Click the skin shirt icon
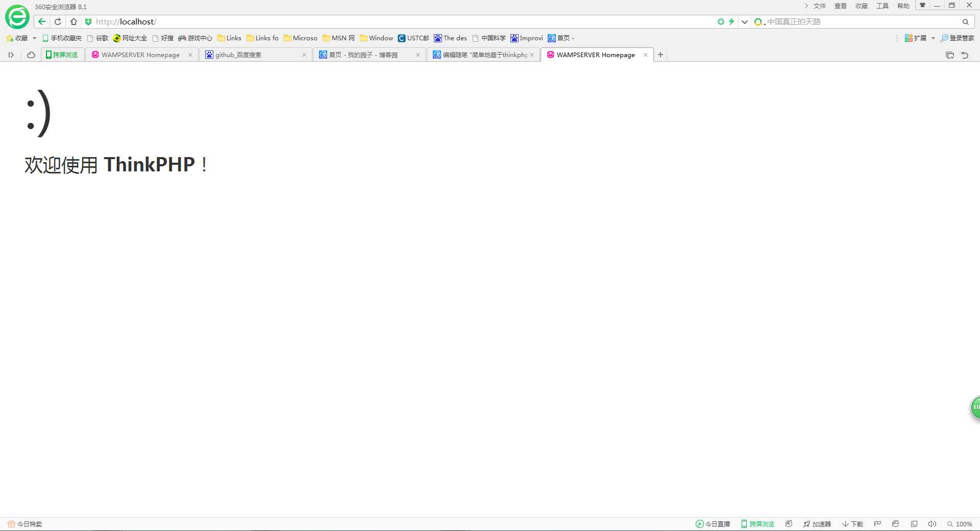The image size is (980, 531). point(922,5)
